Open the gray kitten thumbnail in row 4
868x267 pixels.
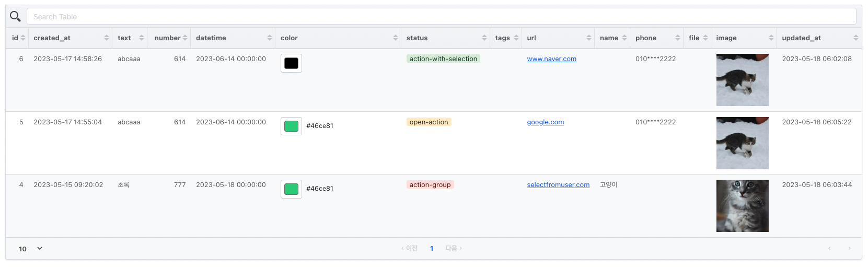click(742, 206)
